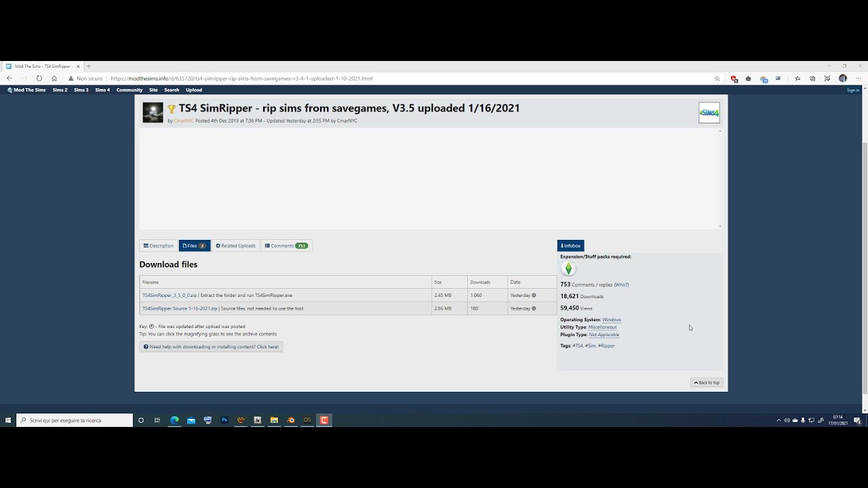This screenshot has height=488, width=868.
Task: Click the #Sim tag
Action: (x=591, y=346)
